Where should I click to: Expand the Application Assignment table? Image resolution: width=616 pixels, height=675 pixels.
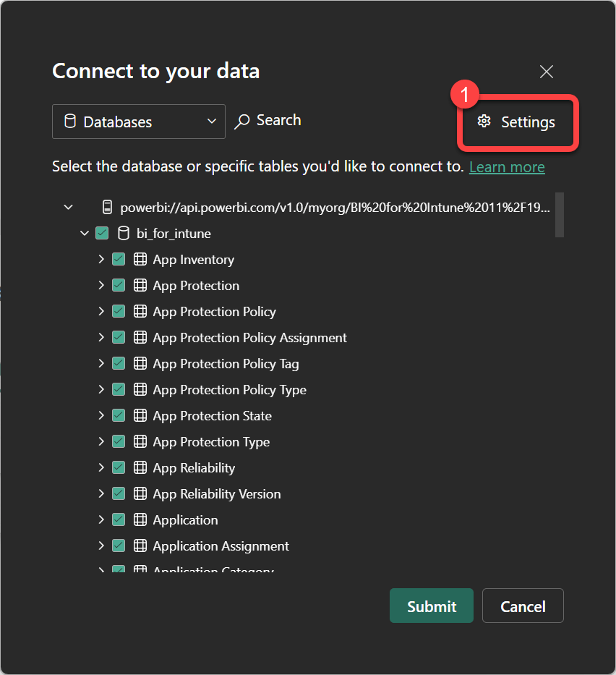click(x=101, y=545)
